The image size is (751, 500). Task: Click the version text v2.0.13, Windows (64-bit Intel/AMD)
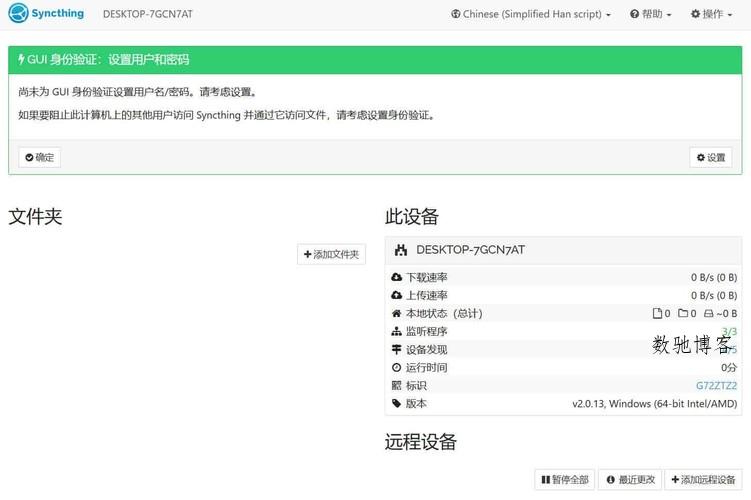(x=655, y=404)
